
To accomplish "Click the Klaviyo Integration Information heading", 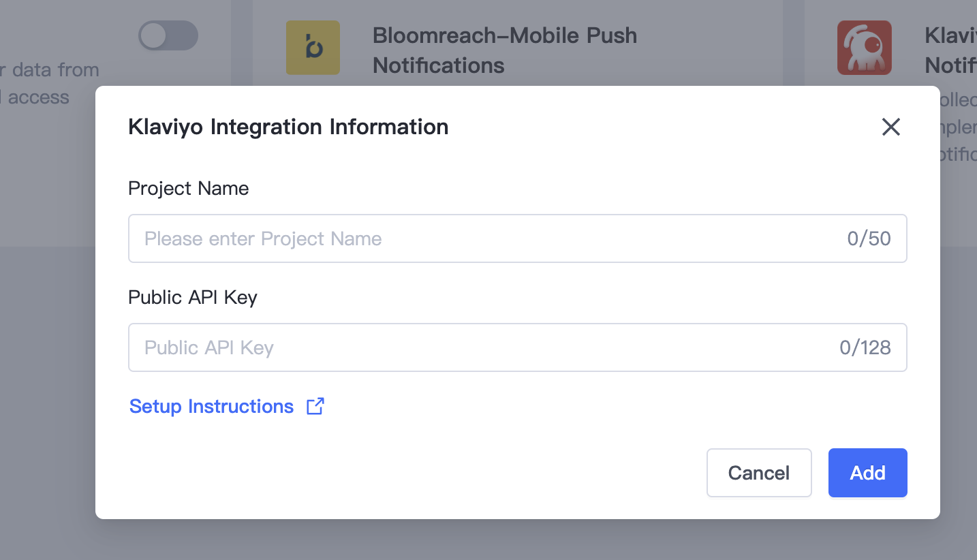I will click(x=288, y=127).
